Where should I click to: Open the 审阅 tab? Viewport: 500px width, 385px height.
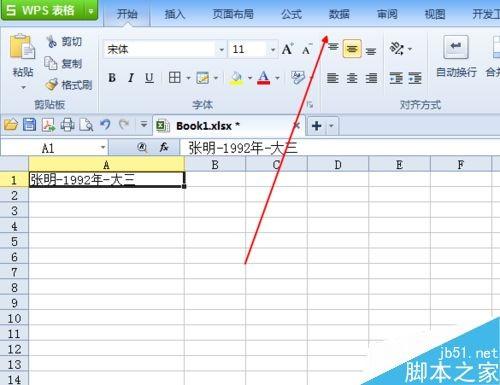pos(387,14)
